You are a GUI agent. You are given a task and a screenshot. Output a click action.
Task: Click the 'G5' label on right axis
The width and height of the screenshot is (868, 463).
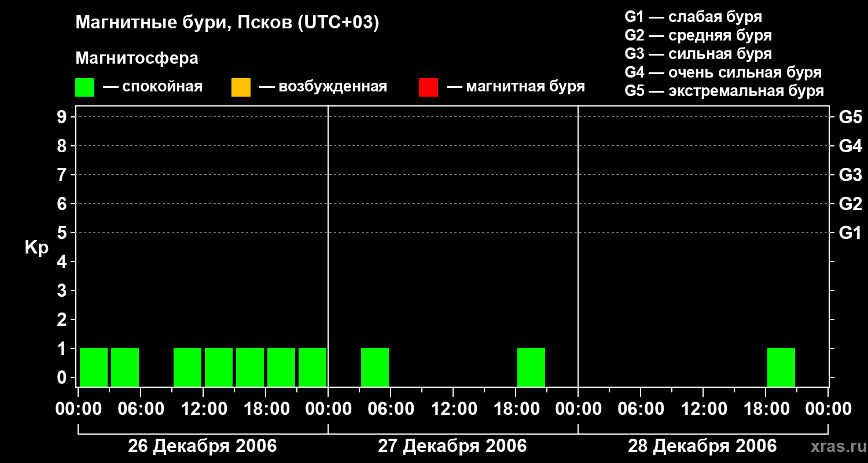tap(851, 117)
